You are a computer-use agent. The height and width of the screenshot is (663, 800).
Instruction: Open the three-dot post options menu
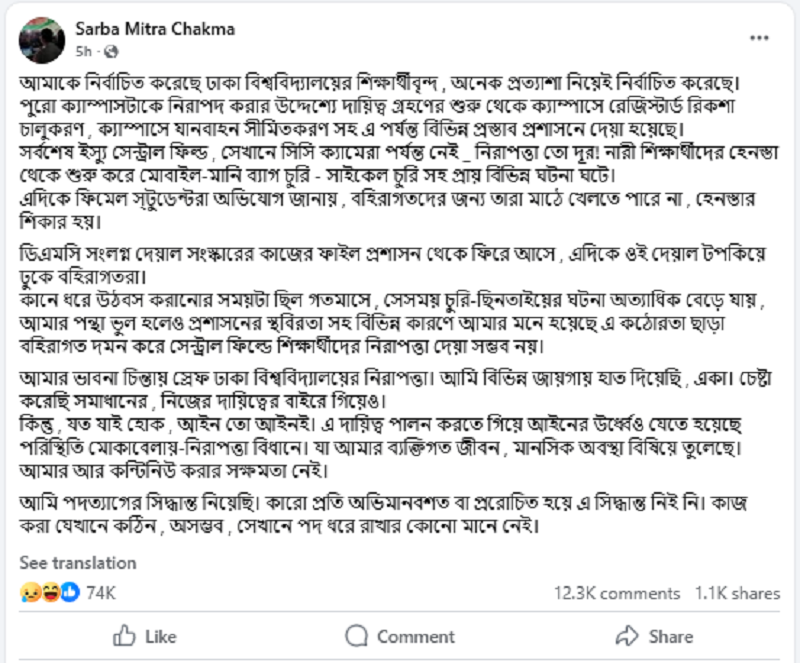coord(759,38)
